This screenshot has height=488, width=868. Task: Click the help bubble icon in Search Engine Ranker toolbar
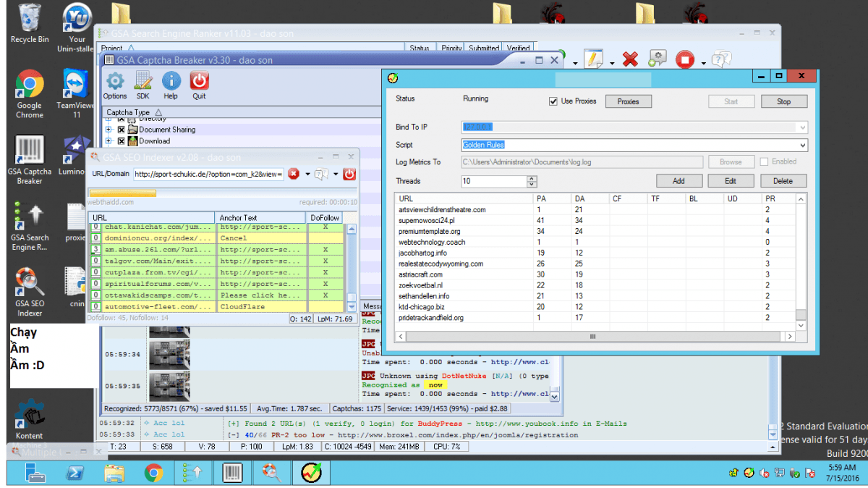click(721, 59)
